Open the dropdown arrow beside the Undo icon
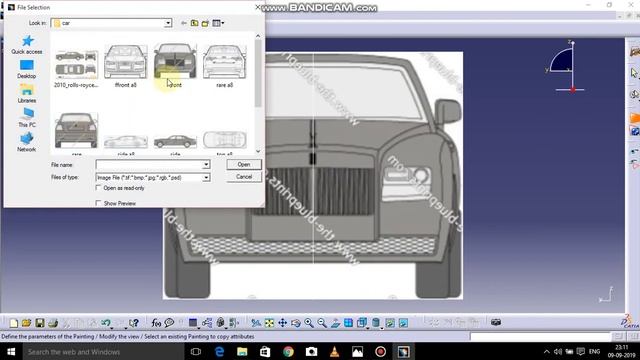 [x=112, y=327]
